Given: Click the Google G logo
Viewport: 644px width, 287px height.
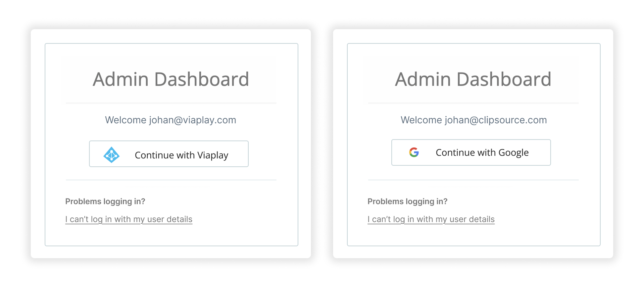Looking at the screenshot, I should [x=414, y=152].
